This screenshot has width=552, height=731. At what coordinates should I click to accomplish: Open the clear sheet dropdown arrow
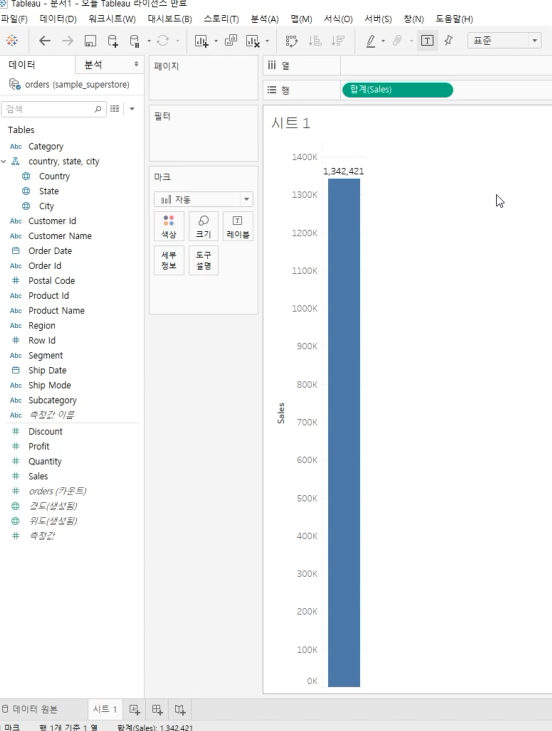pos(267,41)
